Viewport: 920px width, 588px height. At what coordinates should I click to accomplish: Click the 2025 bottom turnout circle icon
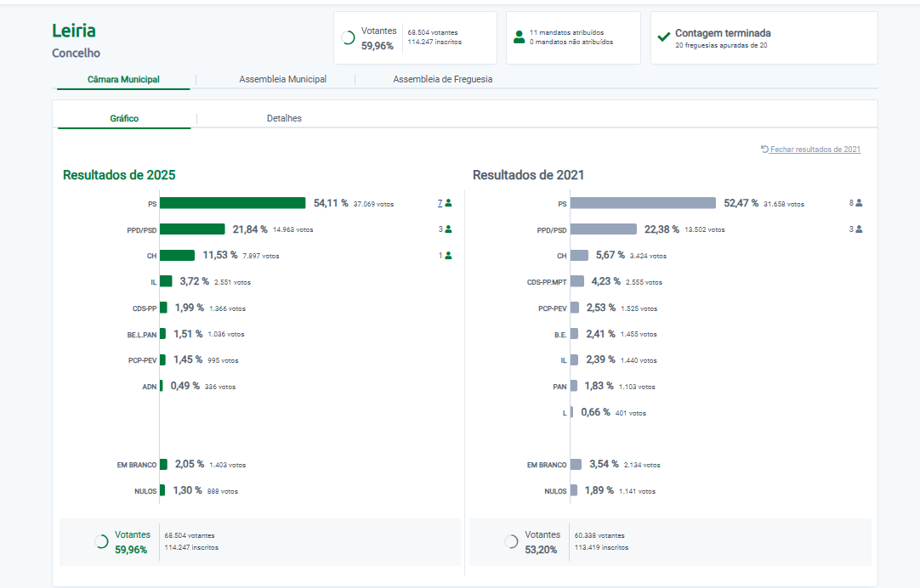pos(101,541)
